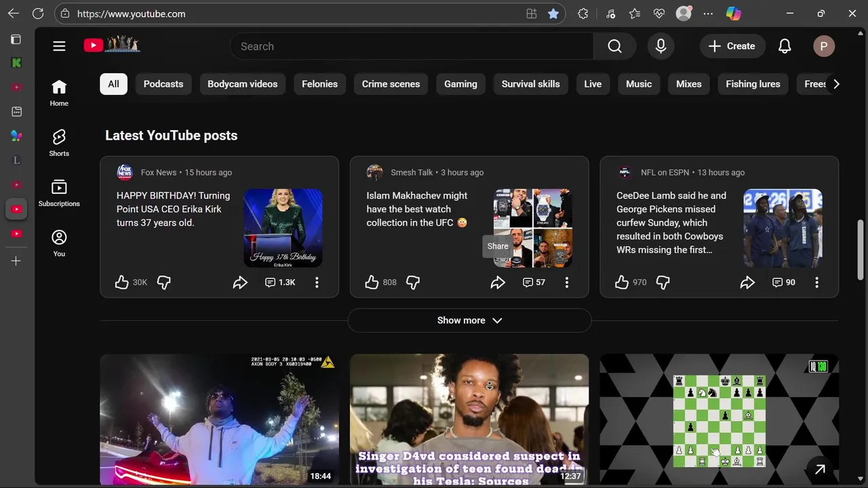Play the chess board video
This screenshot has width=868, height=488.
click(719, 420)
